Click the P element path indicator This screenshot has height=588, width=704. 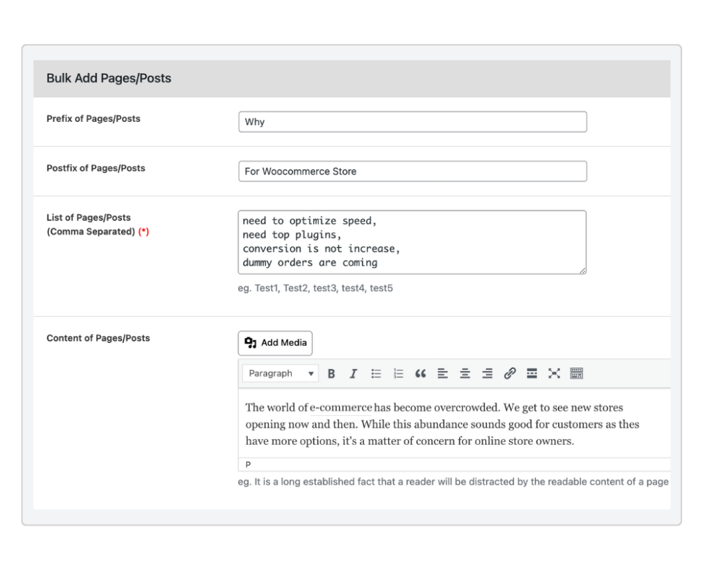click(x=248, y=465)
